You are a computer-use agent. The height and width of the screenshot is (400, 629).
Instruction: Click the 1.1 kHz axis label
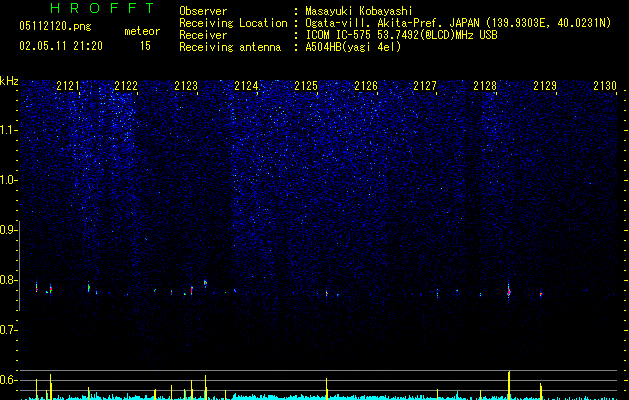coord(9,130)
